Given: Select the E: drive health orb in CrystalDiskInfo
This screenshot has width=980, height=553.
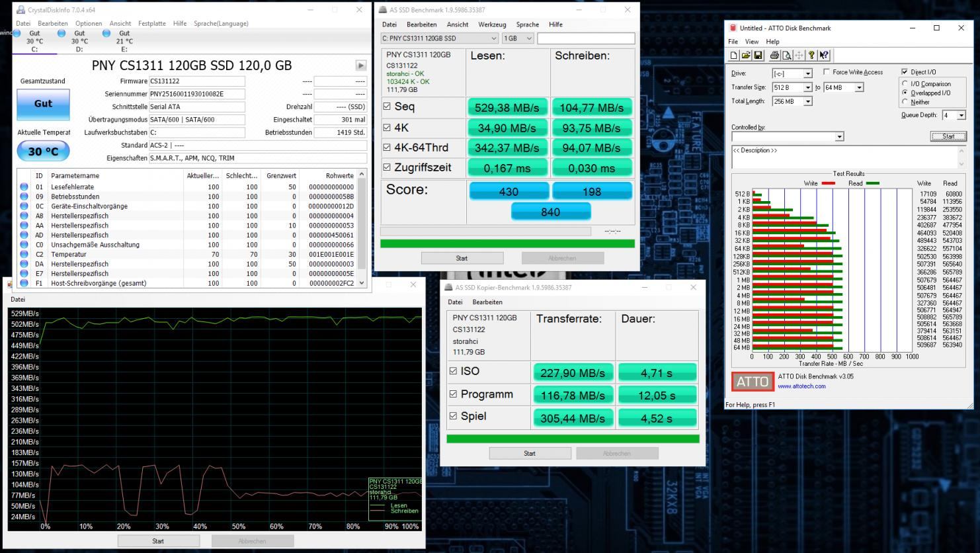Looking at the screenshot, I should (x=106, y=33).
